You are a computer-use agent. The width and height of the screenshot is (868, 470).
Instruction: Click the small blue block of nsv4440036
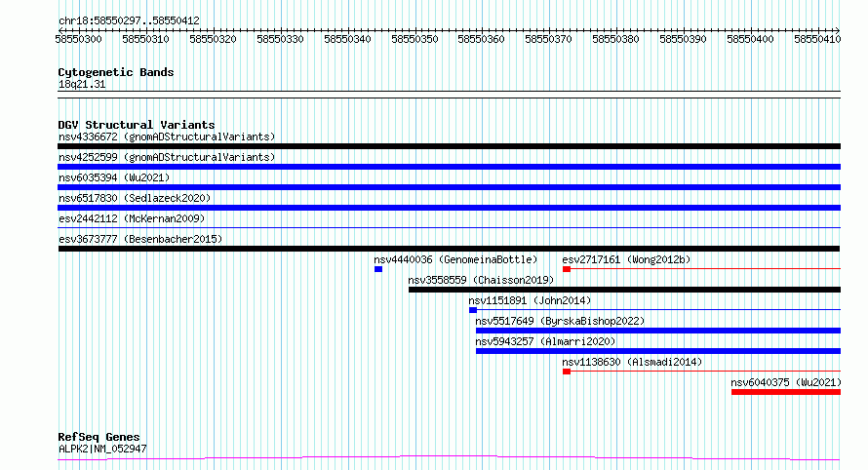pos(378,269)
